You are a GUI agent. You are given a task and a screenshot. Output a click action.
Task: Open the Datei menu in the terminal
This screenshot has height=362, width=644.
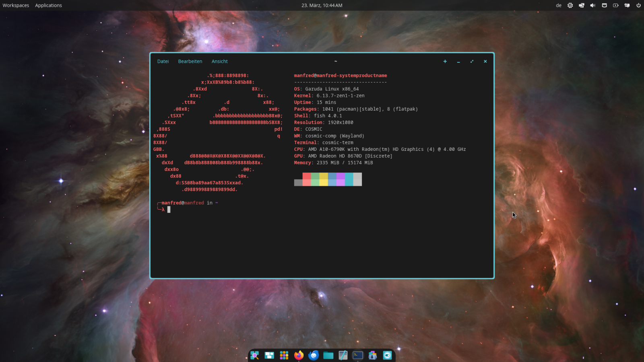pyautogui.click(x=163, y=62)
